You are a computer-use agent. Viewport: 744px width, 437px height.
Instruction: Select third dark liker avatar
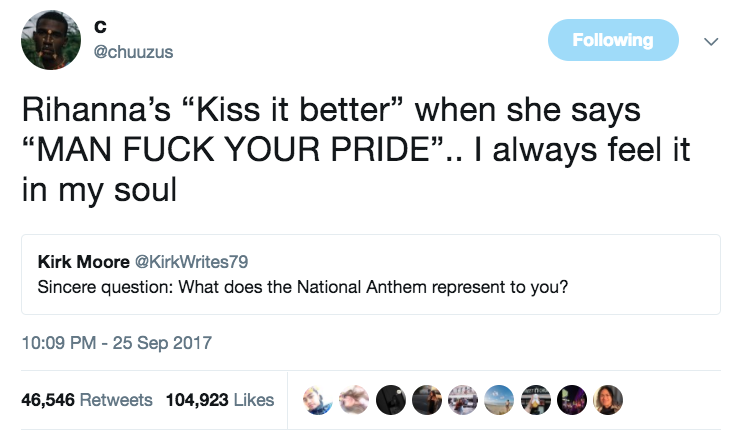click(x=391, y=400)
